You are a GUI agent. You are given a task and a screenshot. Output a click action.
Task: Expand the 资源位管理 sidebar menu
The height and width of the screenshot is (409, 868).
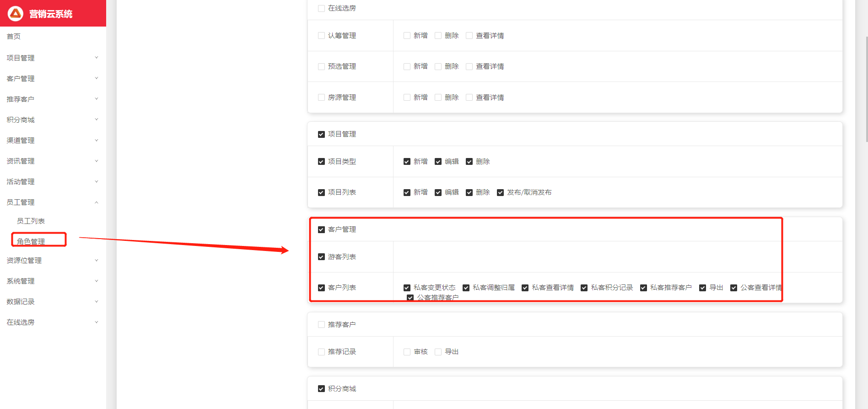[x=53, y=260]
